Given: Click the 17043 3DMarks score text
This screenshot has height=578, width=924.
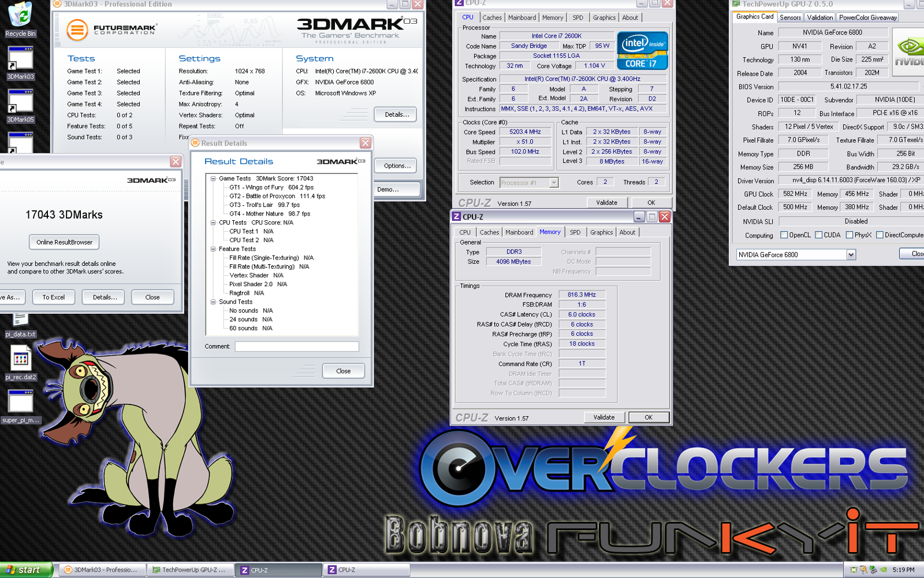Looking at the screenshot, I should click(64, 215).
